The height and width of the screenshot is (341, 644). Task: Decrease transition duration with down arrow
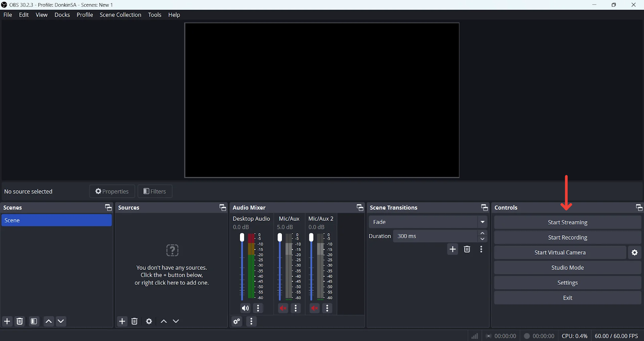(483, 239)
